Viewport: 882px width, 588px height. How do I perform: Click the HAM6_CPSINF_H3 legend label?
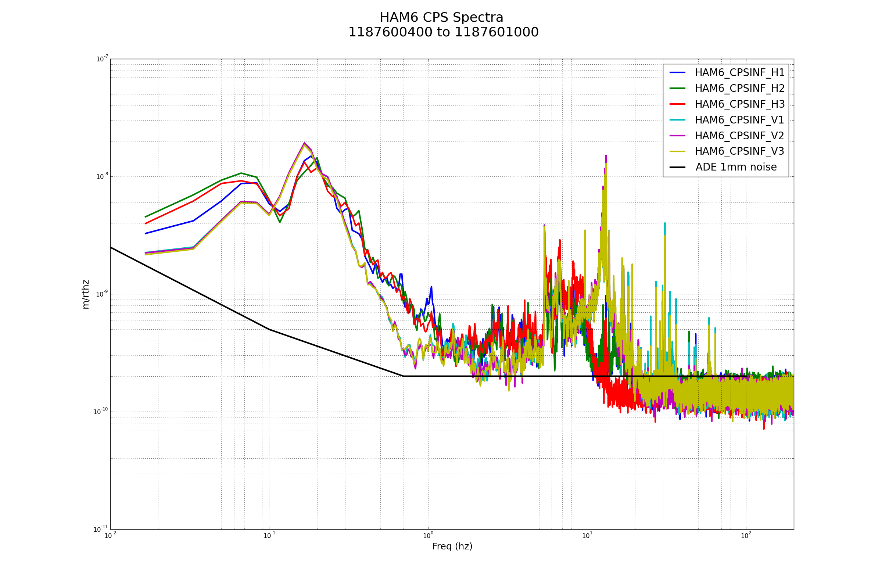tap(739, 104)
